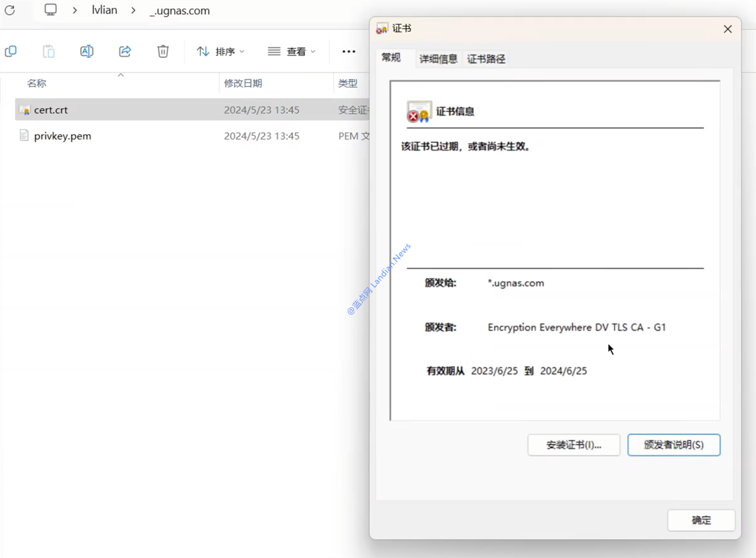Click the 颁发者: label
The height and width of the screenshot is (558, 756).
pyautogui.click(x=441, y=327)
